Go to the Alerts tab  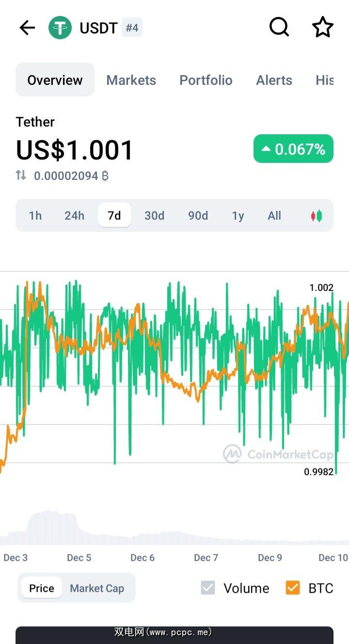coord(274,80)
